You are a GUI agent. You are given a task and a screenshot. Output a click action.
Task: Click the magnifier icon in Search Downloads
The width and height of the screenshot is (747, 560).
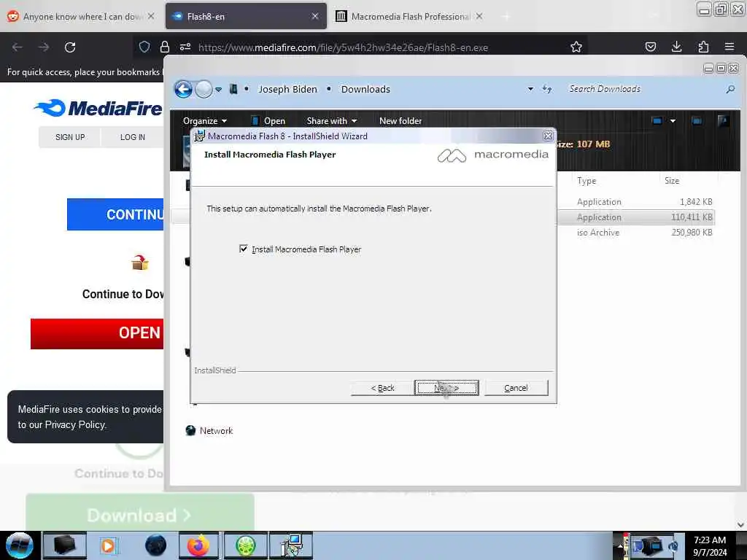[x=729, y=89]
